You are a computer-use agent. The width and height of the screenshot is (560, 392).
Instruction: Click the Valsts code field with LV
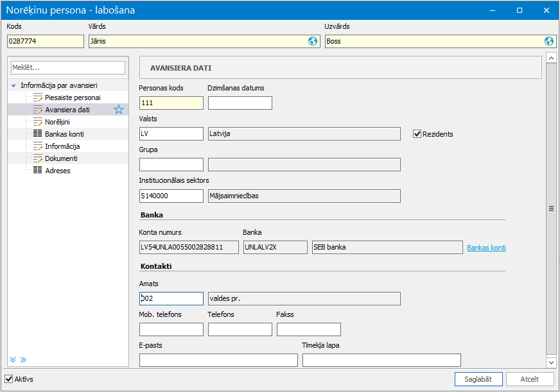coord(171,133)
